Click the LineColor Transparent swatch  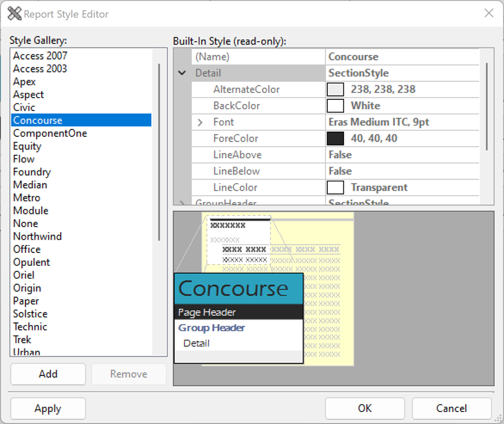(x=335, y=187)
